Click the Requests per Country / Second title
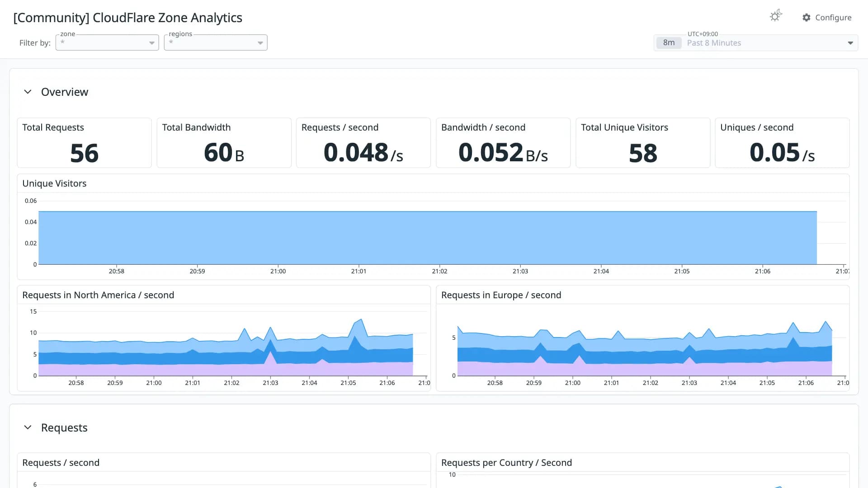The height and width of the screenshot is (488, 868). tap(506, 463)
